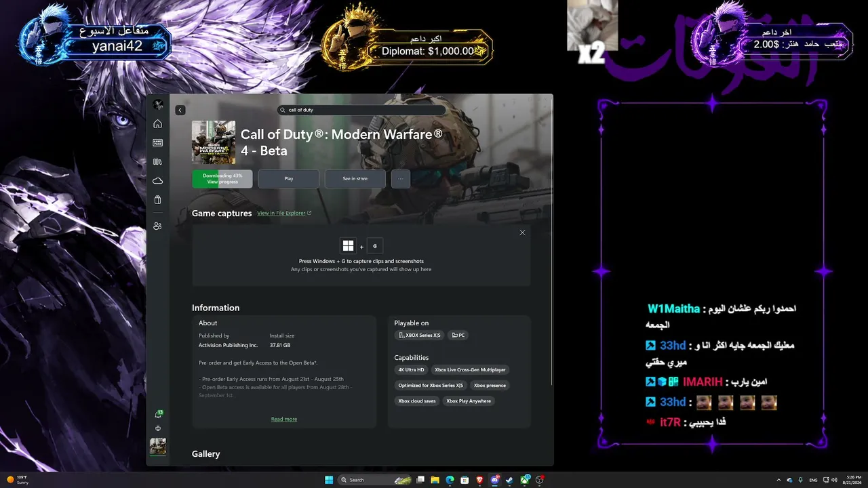Switch ENG input language

pyautogui.click(x=814, y=480)
